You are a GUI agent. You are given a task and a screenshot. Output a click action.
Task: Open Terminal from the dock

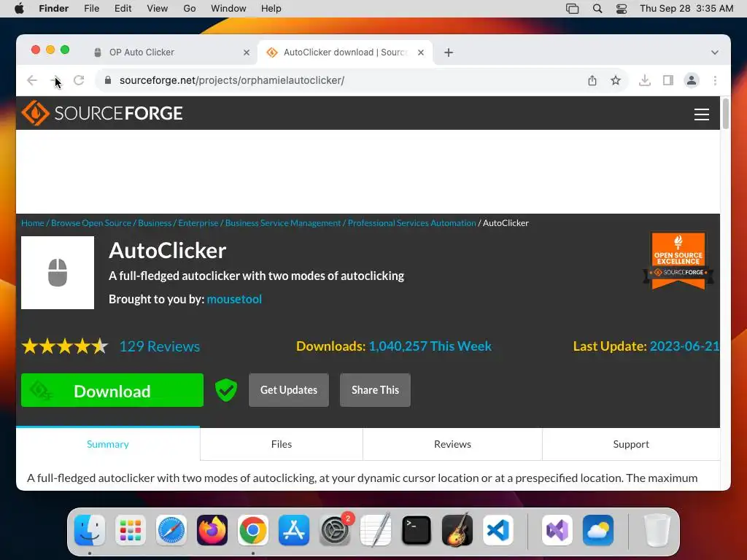coord(417,530)
